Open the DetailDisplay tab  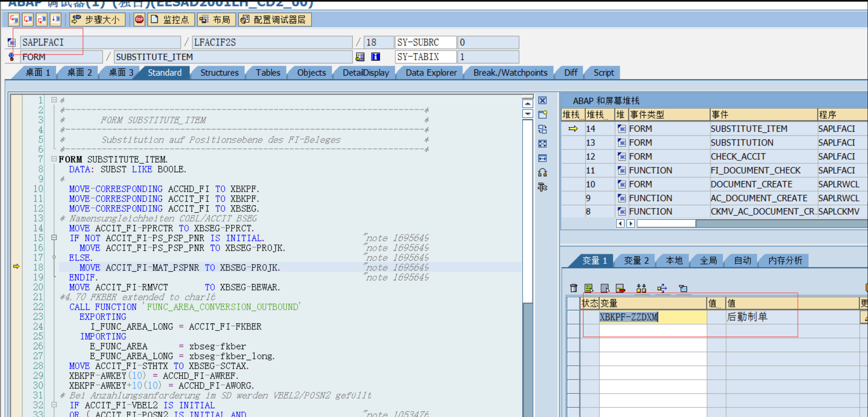[366, 73]
